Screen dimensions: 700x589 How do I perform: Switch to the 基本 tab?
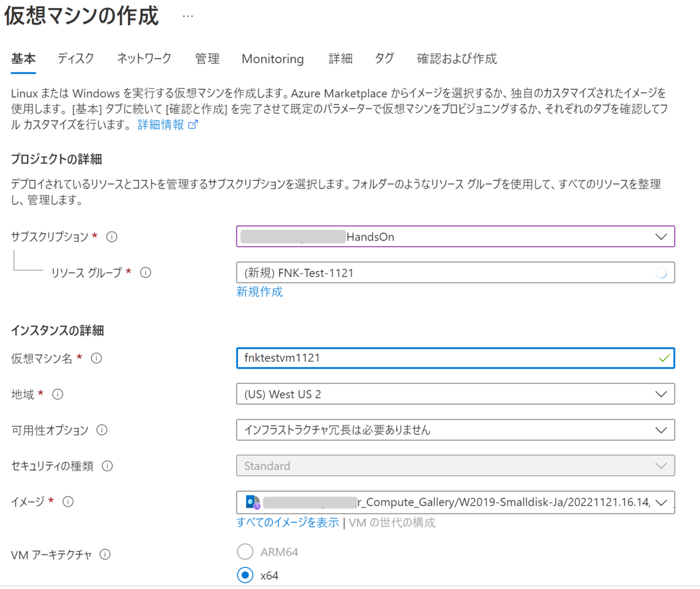23,58
